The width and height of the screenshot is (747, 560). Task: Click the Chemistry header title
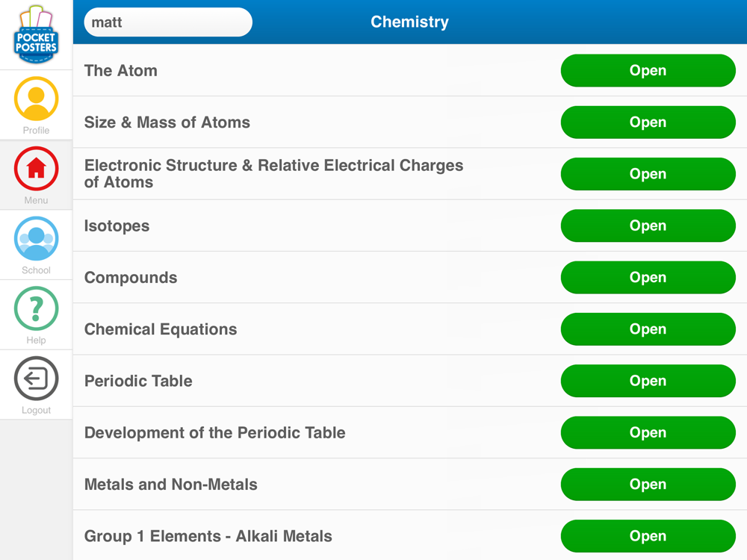(409, 22)
